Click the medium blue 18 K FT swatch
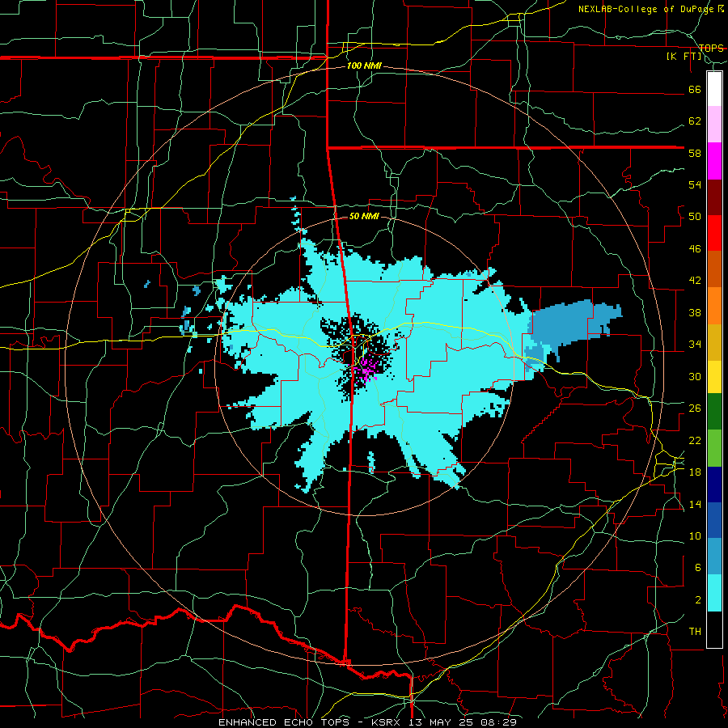 tap(714, 520)
